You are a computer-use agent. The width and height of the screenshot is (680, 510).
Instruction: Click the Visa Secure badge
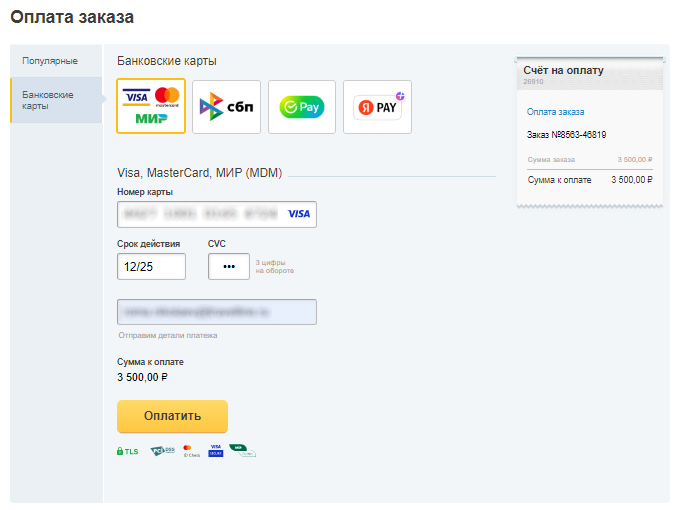click(x=216, y=451)
